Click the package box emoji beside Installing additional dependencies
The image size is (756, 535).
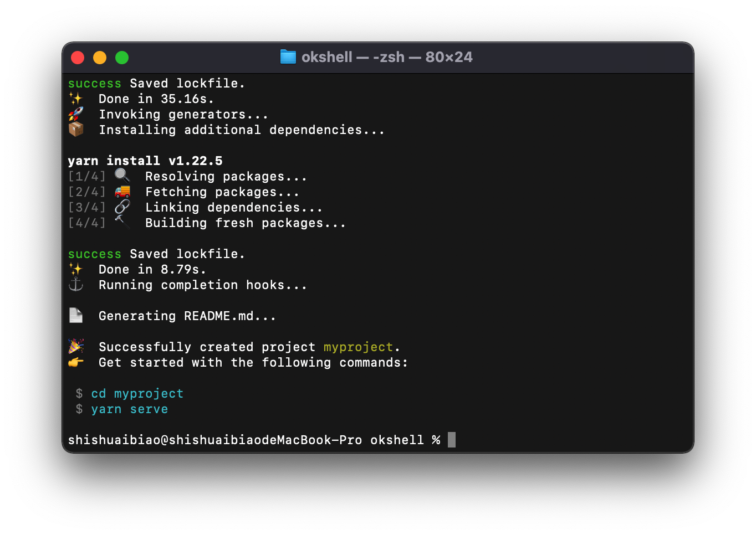tap(76, 129)
